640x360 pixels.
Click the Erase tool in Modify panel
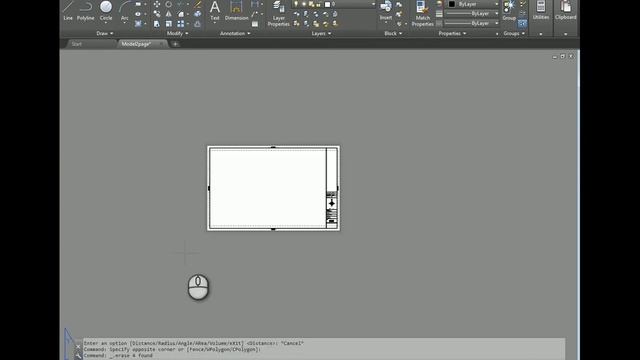[x=198, y=4]
